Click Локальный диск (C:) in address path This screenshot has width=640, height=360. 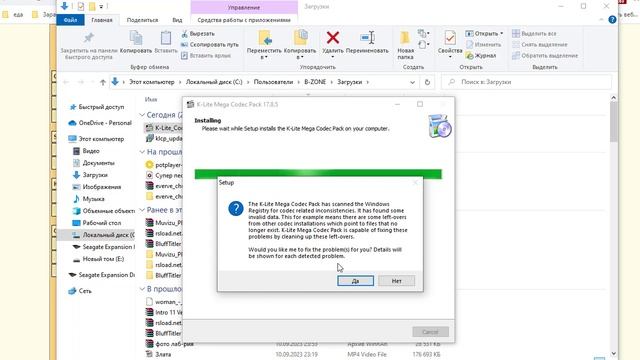214,82
